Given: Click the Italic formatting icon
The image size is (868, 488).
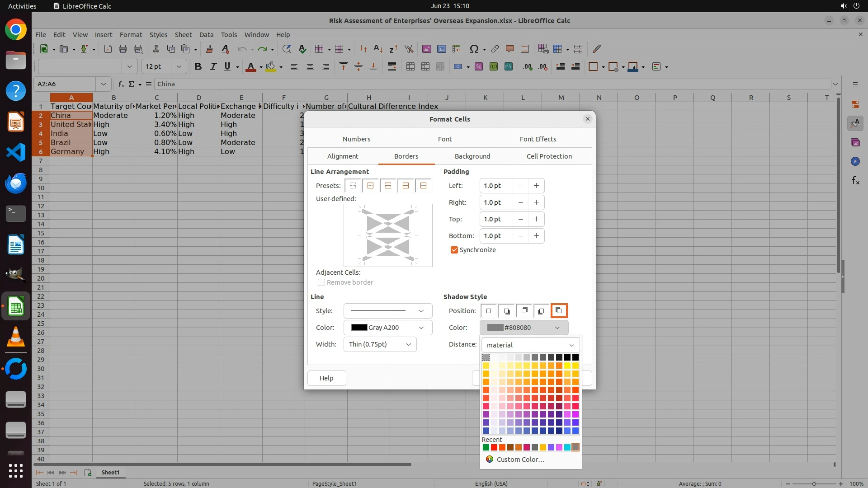Looking at the screenshot, I should click(213, 66).
